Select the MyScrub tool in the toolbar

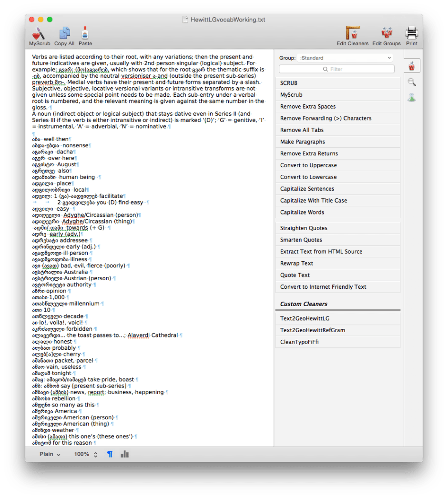[39, 35]
